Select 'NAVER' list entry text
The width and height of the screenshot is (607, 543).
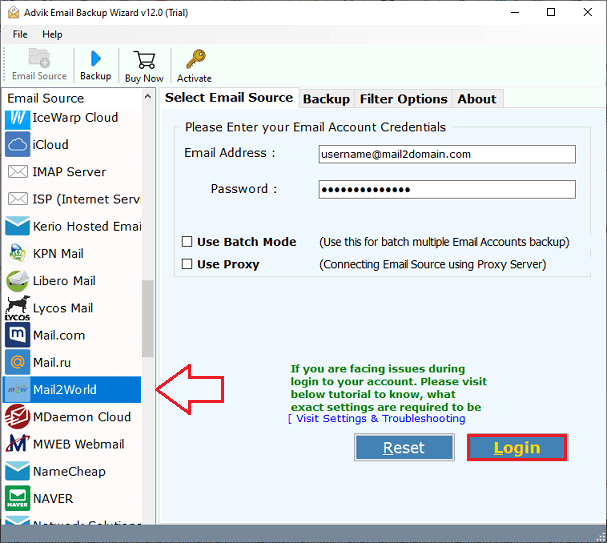53,498
